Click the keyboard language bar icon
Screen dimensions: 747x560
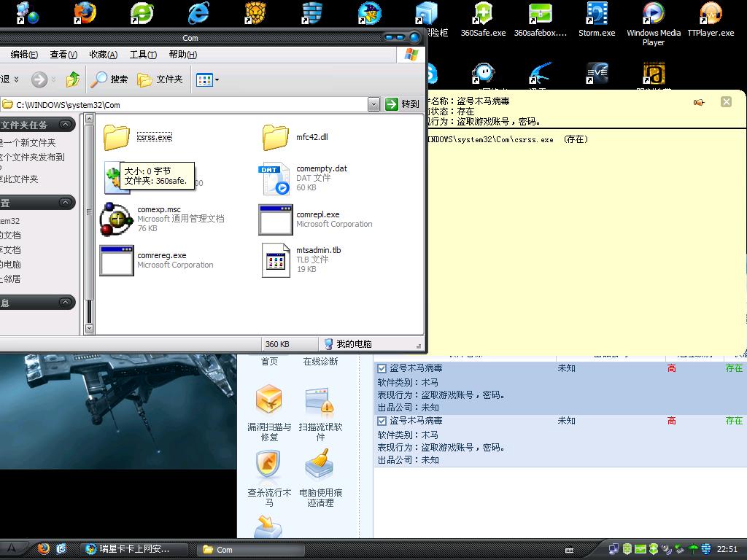click(x=569, y=551)
